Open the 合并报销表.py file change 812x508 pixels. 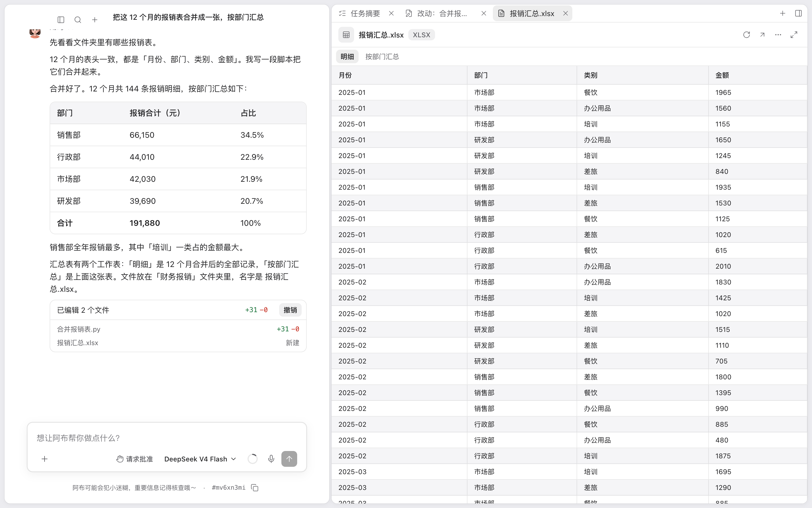(x=178, y=329)
